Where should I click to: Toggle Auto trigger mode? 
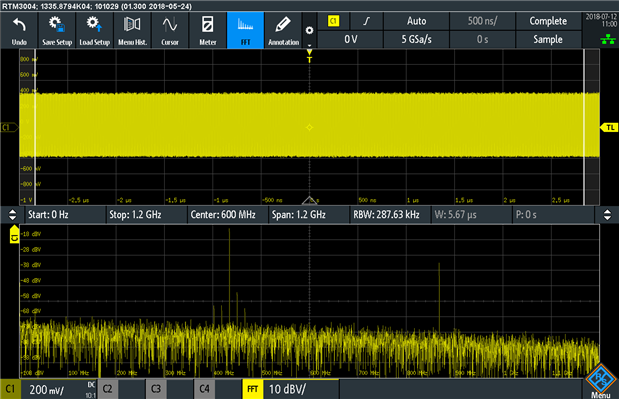point(416,21)
